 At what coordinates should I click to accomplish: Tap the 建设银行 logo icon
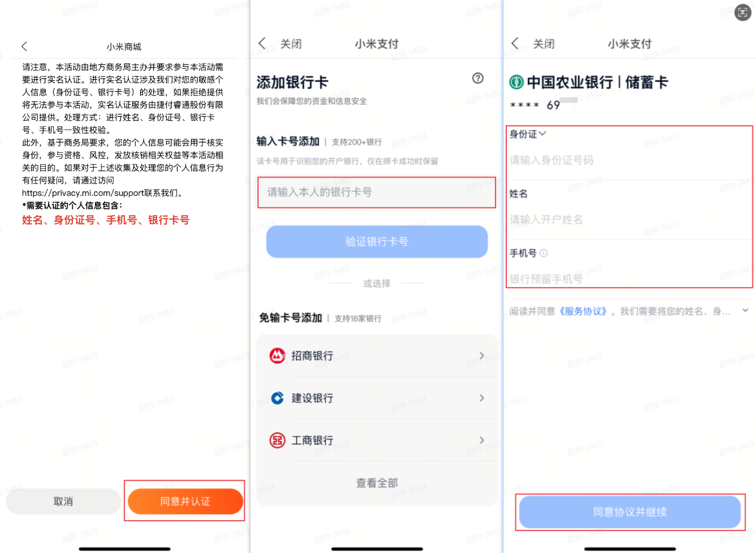point(277,398)
